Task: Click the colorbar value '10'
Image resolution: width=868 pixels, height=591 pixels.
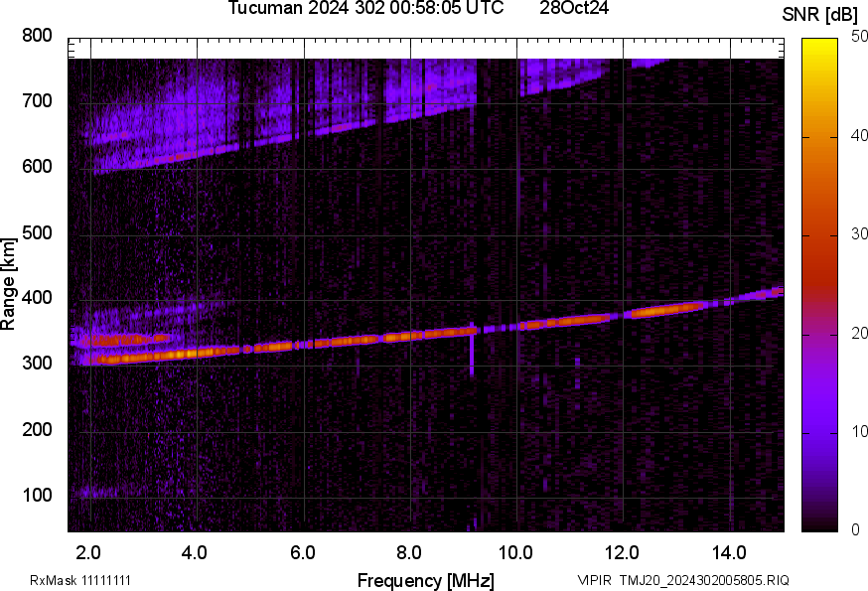Action: pyautogui.click(x=860, y=431)
